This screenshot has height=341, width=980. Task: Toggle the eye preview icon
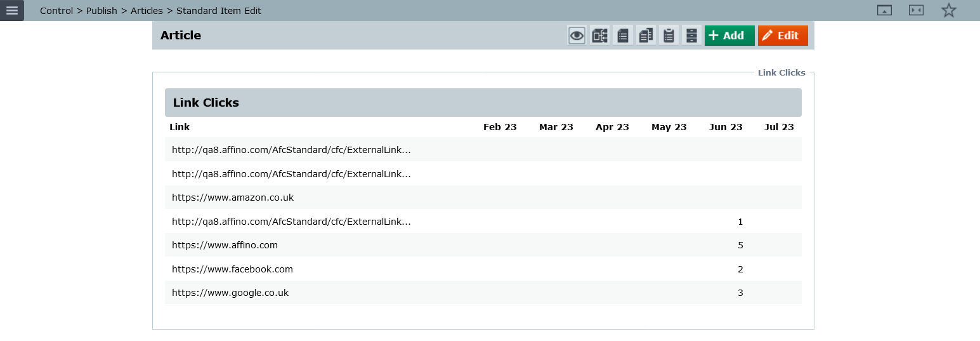coord(577,36)
